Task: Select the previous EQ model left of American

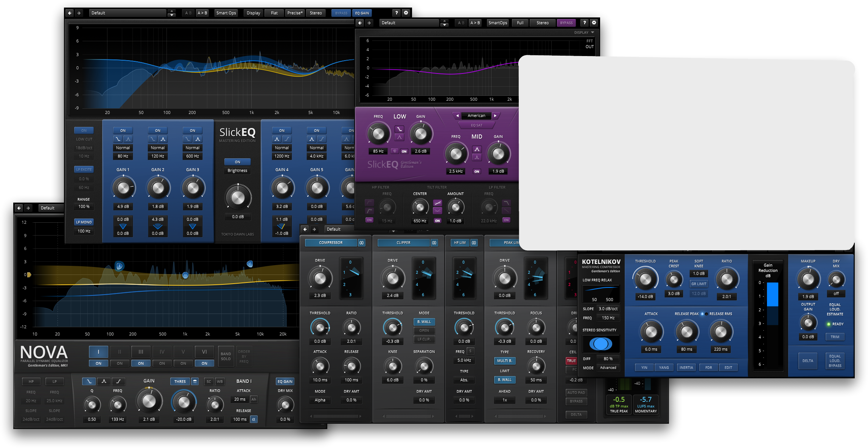Action: click(457, 116)
